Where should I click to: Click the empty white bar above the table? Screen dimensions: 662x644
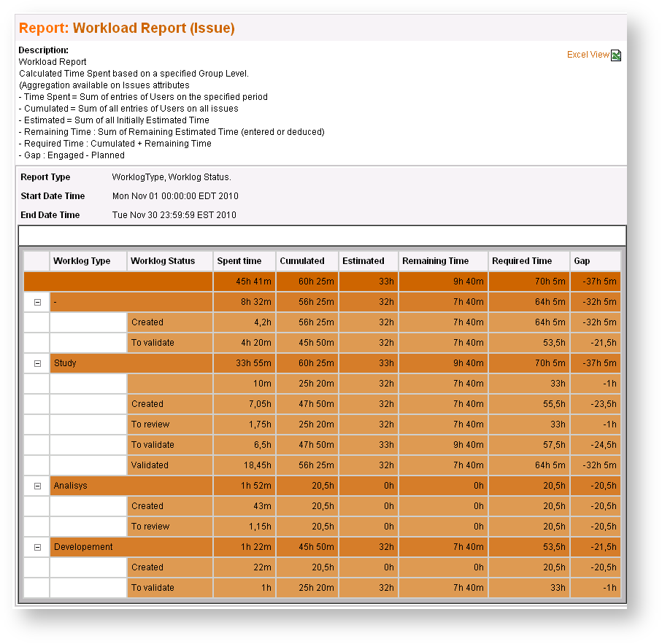tap(322, 236)
